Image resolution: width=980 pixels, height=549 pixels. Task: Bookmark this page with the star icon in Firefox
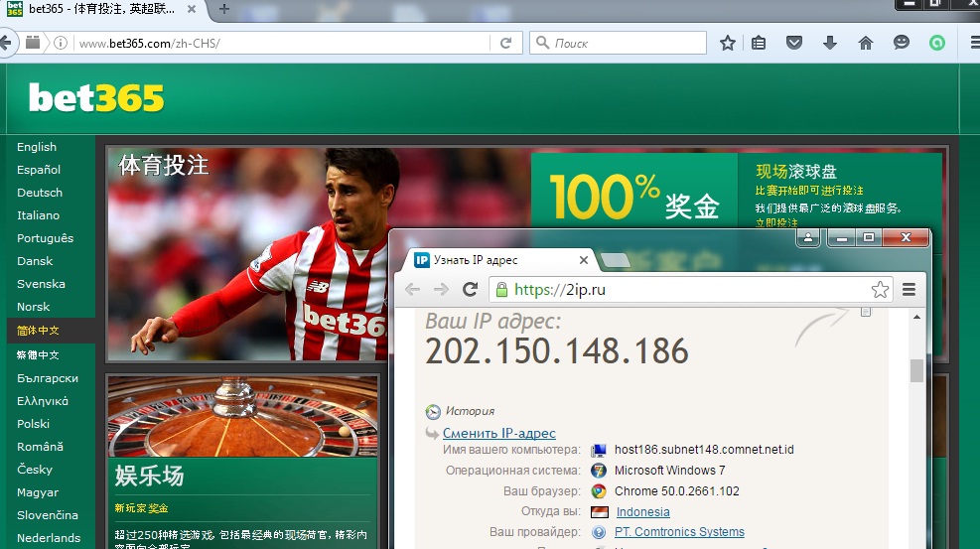tap(728, 43)
